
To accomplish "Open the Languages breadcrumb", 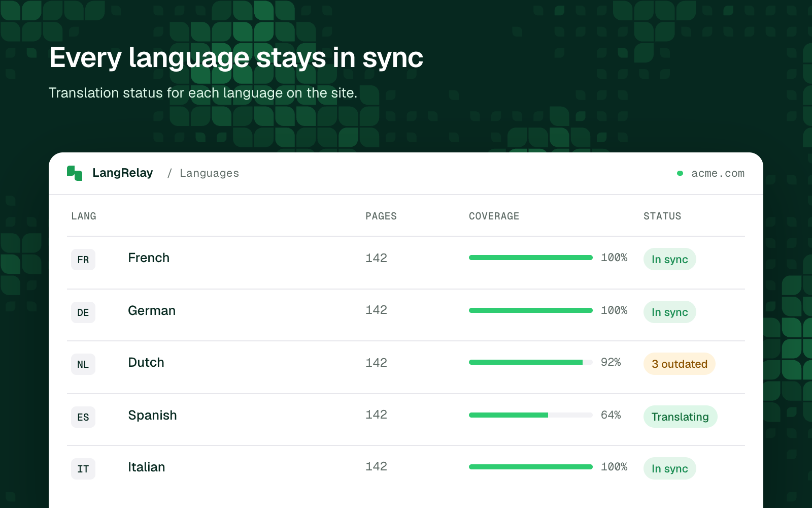I will [x=209, y=173].
